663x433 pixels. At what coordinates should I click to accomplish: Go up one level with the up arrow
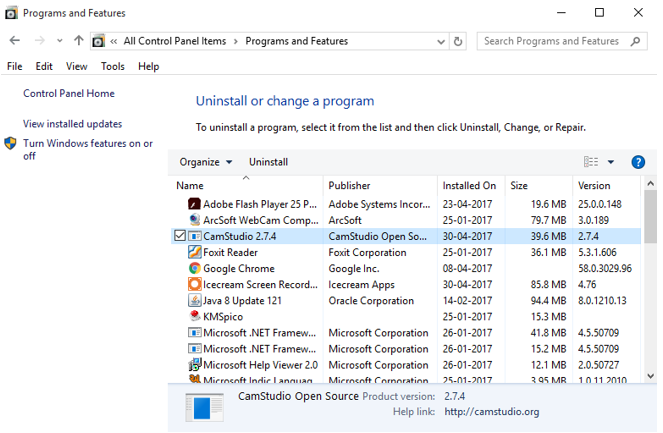[79, 41]
